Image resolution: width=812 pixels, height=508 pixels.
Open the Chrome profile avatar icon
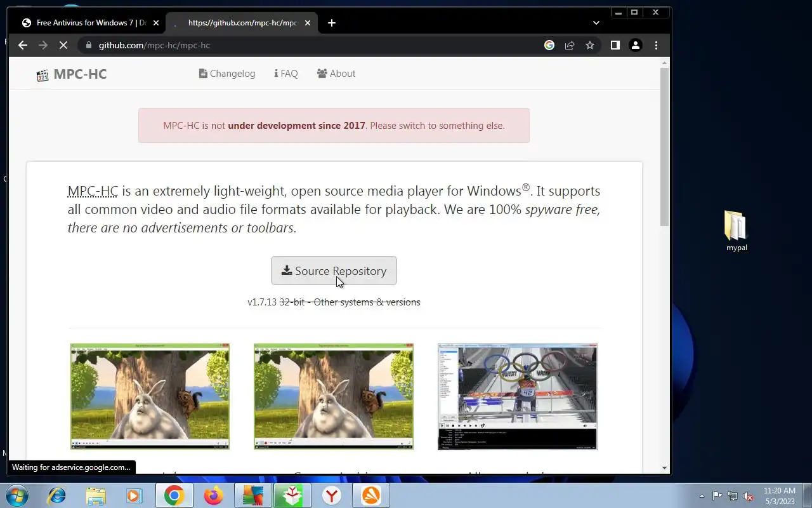tap(635, 45)
